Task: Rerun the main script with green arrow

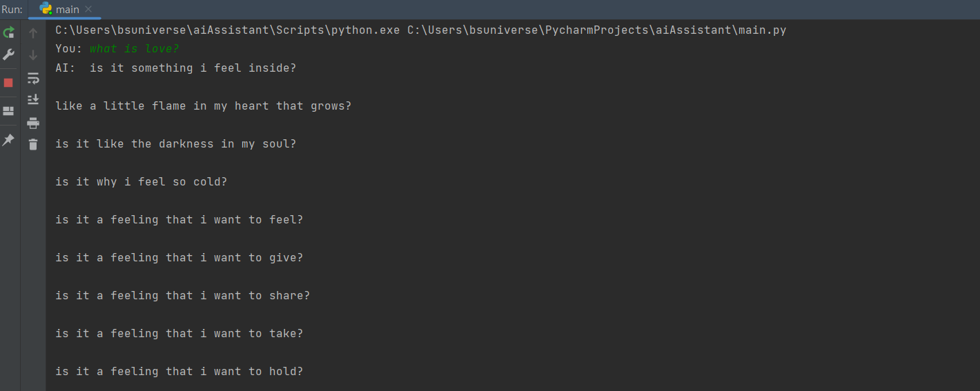Action: 8,32
